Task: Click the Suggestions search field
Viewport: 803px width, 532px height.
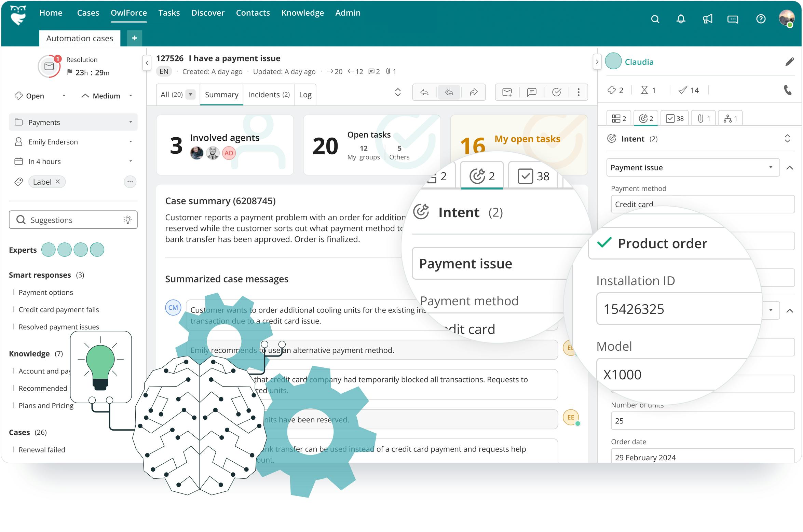Action: tap(73, 220)
